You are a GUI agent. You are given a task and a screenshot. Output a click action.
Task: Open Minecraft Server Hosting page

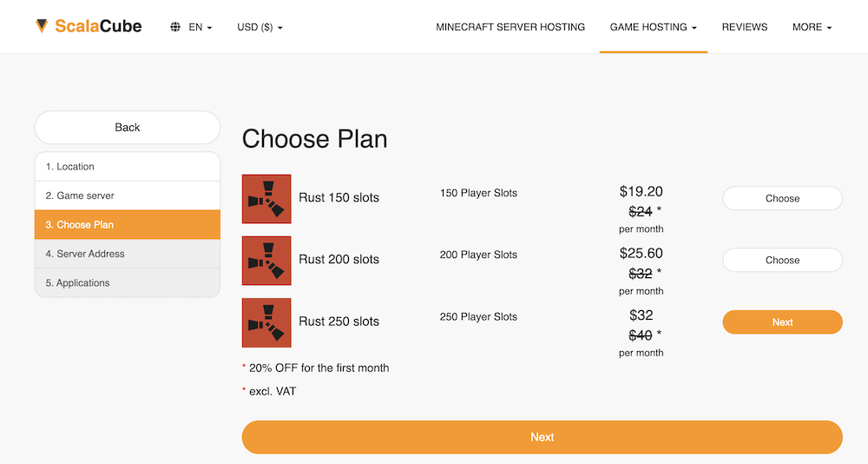point(510,27)
